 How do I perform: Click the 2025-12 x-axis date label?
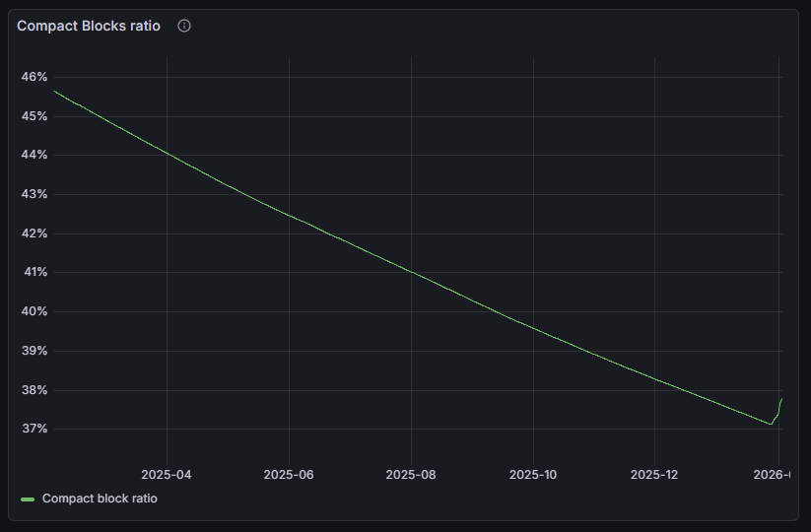[655, 475]
